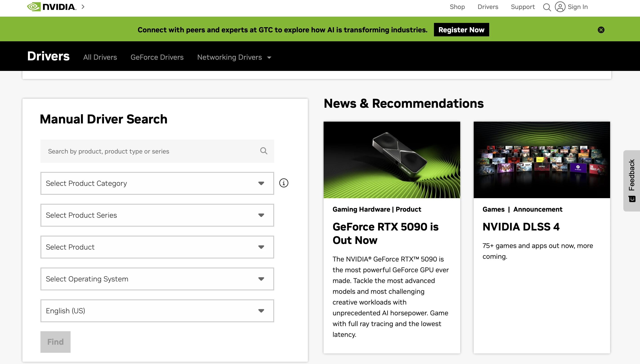The width and height of the screenshot is (640, 364).
Task: Open the English (US) language dropdown
Action: point(157,311)
